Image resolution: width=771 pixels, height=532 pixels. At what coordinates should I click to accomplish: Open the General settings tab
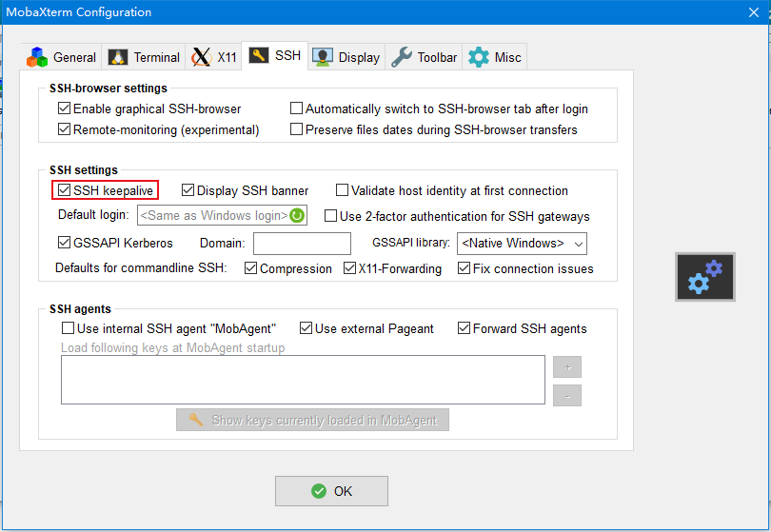[x=62, y=57]
